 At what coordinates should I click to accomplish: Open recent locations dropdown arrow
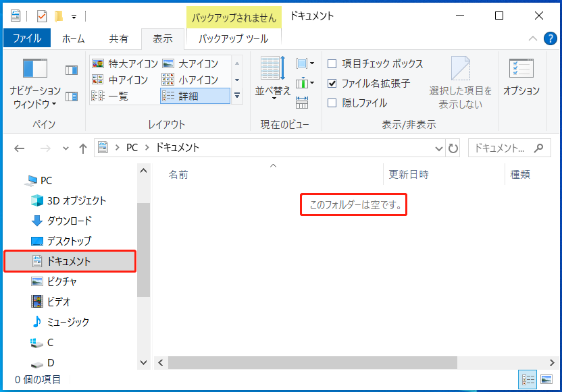pos(66,148)
